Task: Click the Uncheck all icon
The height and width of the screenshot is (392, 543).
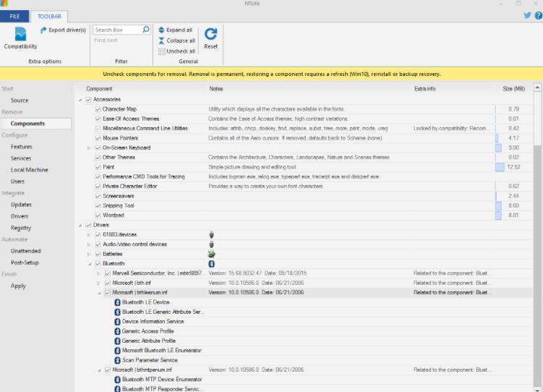Action: click(161, 51)
